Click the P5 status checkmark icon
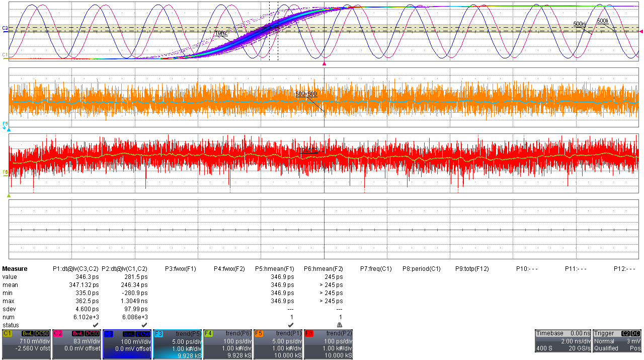This screenshot has height=360, width=644. point(290,325)
